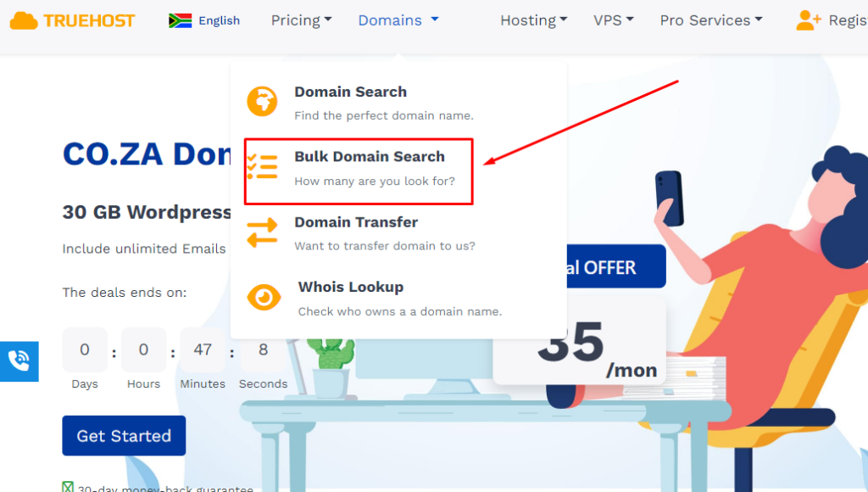
Task: Click the English language link
Action: 220,20
